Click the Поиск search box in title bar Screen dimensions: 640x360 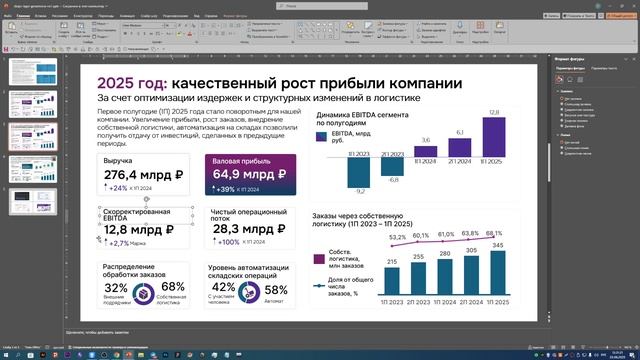tap(322, 6)
